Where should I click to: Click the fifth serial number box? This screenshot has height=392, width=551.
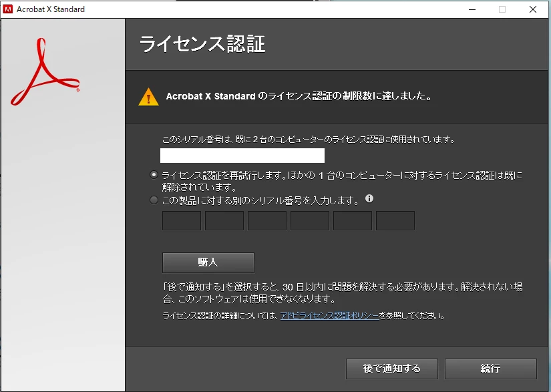[x=353, y=220]
